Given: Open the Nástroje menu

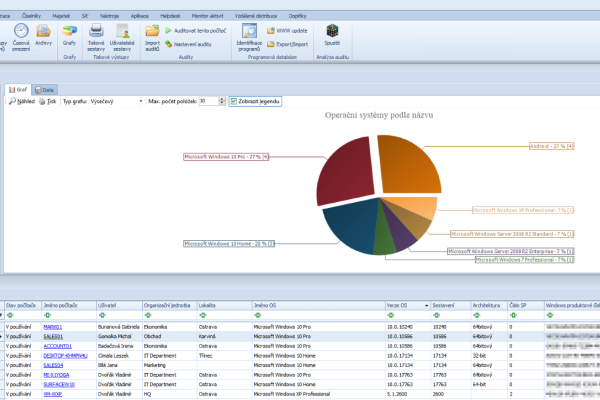Looking at the screenshot, I should coord(109,16).
